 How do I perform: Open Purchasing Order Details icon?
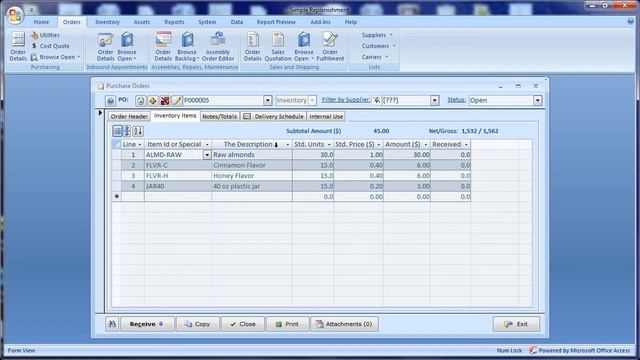(18, 47)
